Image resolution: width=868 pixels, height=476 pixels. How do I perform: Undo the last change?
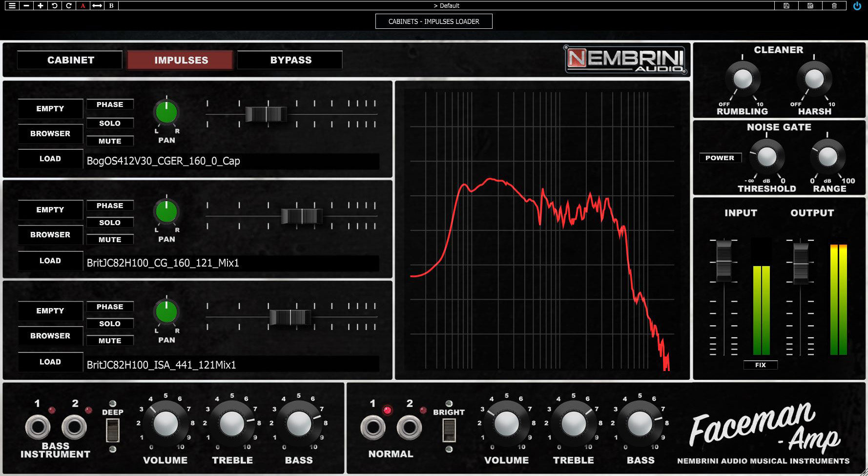point(54,6)
